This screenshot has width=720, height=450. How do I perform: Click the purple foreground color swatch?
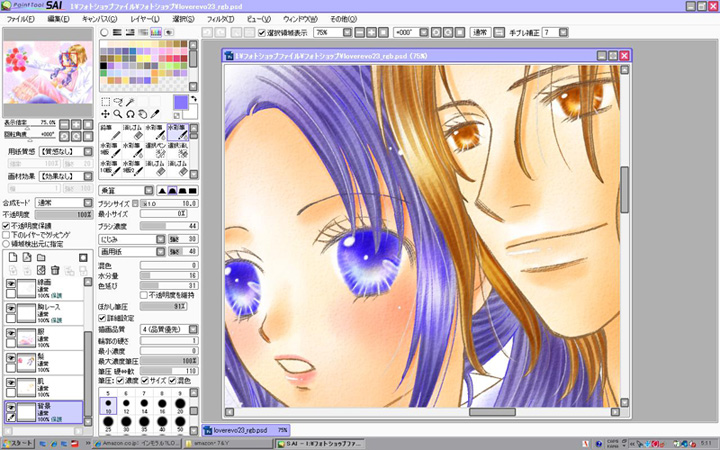181,103
